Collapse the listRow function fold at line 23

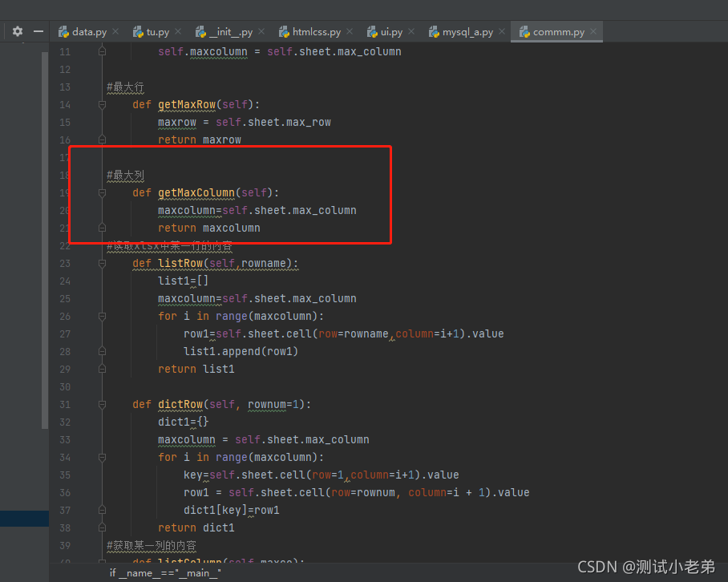point(102,263)
